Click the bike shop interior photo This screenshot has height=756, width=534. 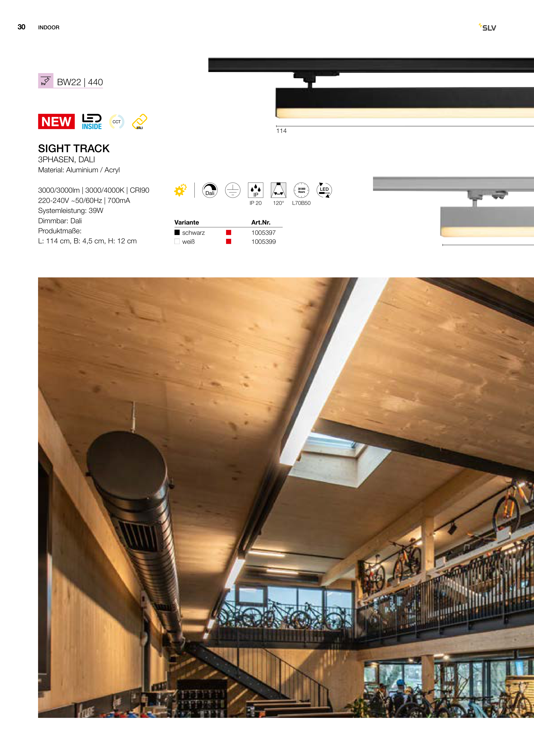point(286,497)
